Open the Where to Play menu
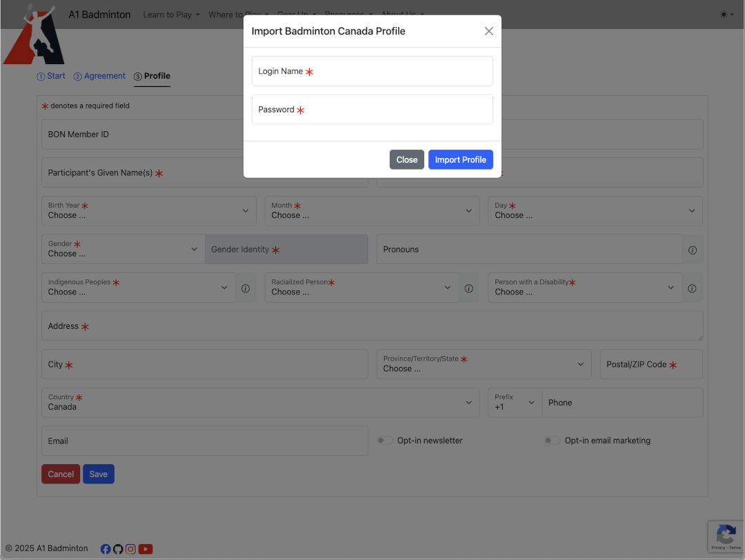 click(x=238, y=14)
